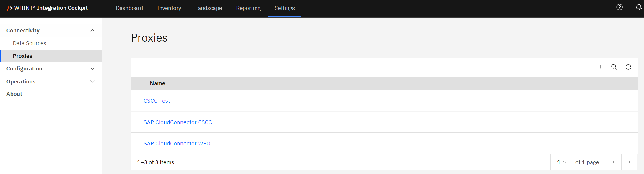644x174 pixels.
Task: Open the Inventory tab
Action: (x=169, y=8)
